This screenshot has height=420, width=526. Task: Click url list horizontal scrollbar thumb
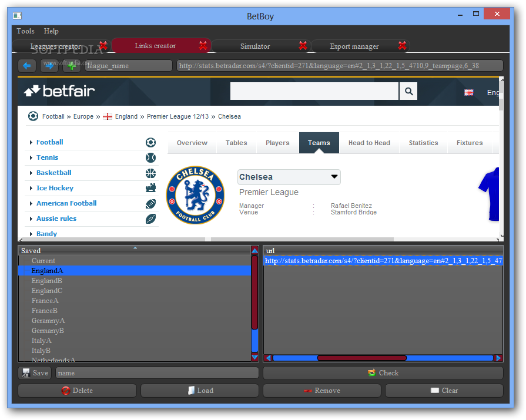pyautogui.click(x=361, y=358)
